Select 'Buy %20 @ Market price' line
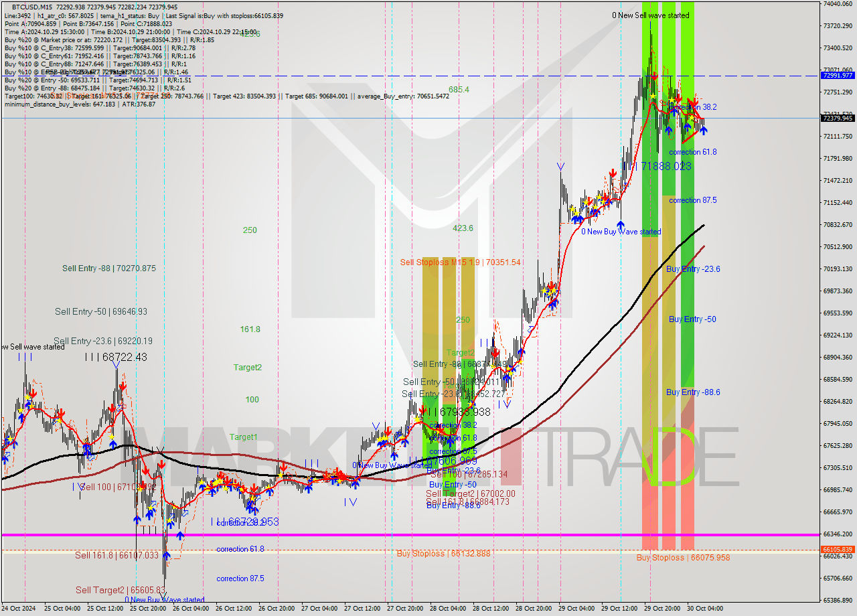The height and width of the screenshot is (616, 857). [109, 40]
